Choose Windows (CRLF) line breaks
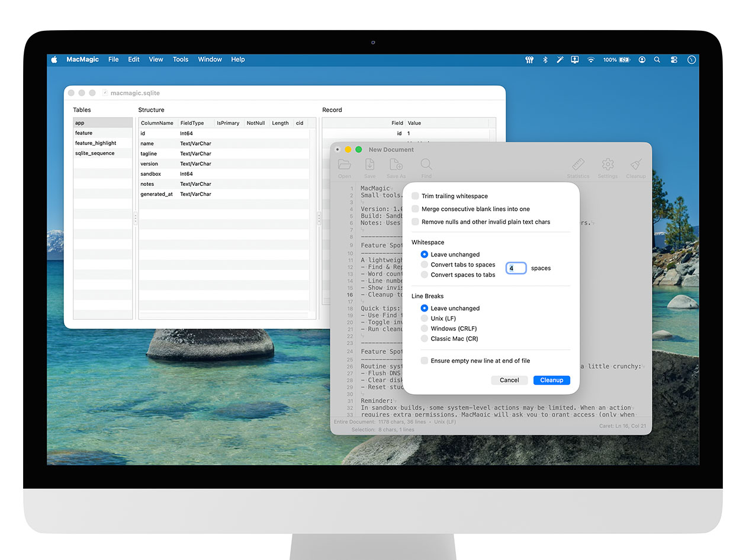This screenshot has width=746, height=560. (424, 329)
